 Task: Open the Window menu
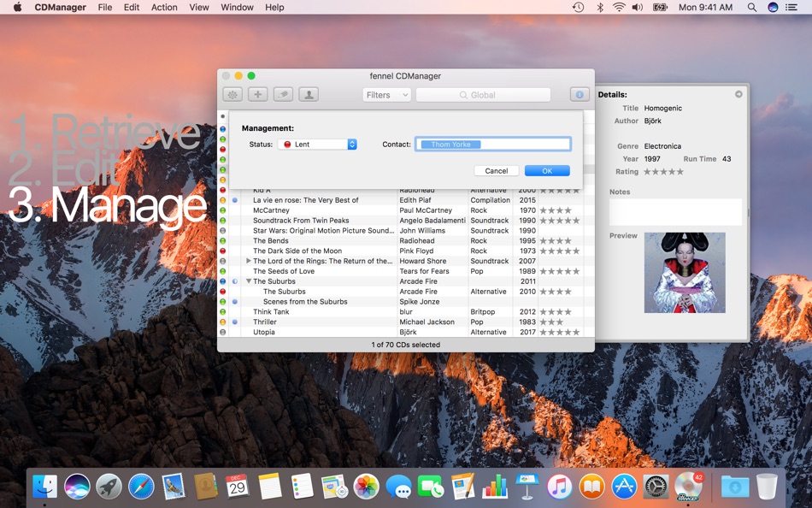pos(237,7)
